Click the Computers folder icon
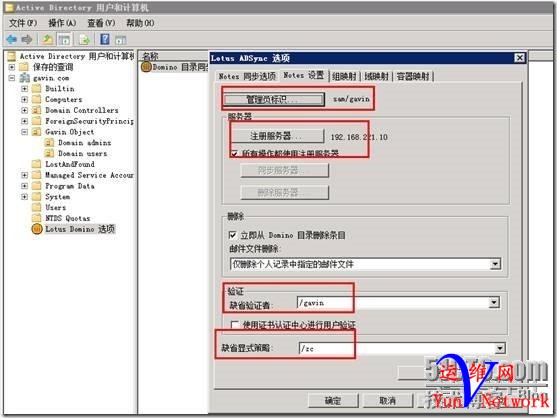Screen dimensions: 557x418 [x=37, y=99]
